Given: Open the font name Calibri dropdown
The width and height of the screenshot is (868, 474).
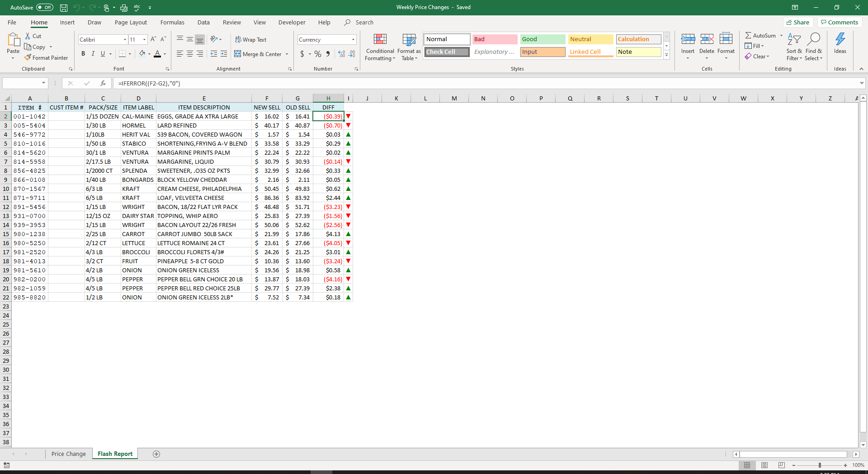Looking at the screenshot, I should click(125, 39).
